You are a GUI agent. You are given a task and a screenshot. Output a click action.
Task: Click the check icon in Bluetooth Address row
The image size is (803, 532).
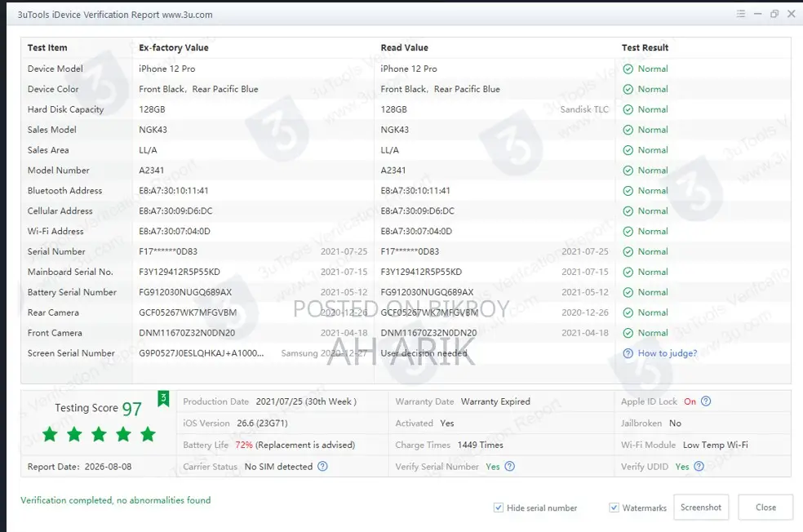[x=628, y=191]
